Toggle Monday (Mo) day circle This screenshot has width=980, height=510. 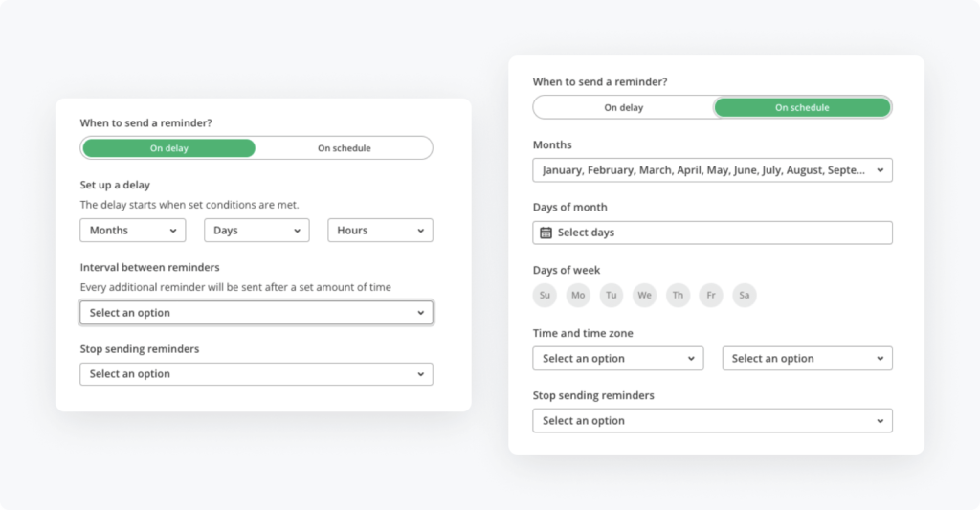click(578, 296)
